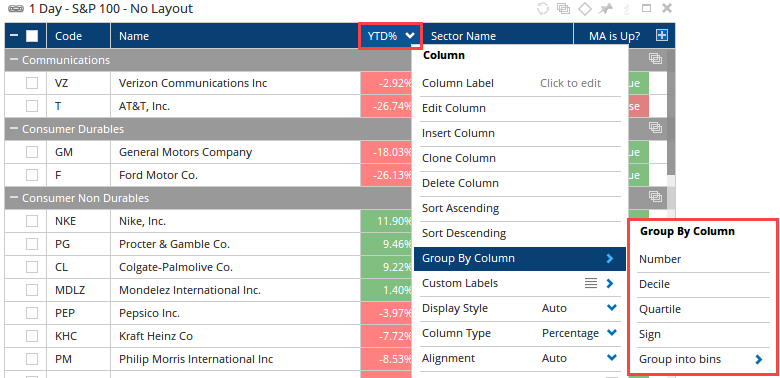Tick the checkbox for Nike NKE

[32, 221]
